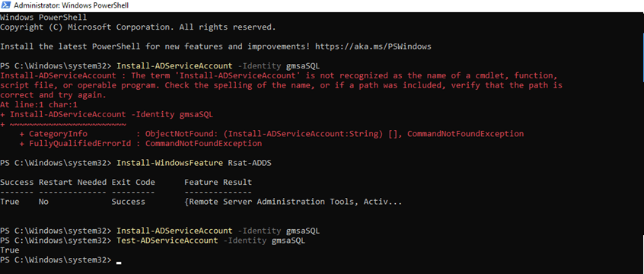This screenshot has height=274, width=644.
Task: Click the 'Restart Needed' column header
Action: click(72, 183)
